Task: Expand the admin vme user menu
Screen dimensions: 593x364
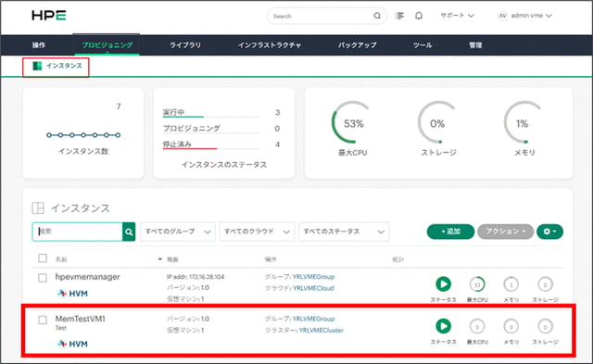Action: (x=531, y=16)
